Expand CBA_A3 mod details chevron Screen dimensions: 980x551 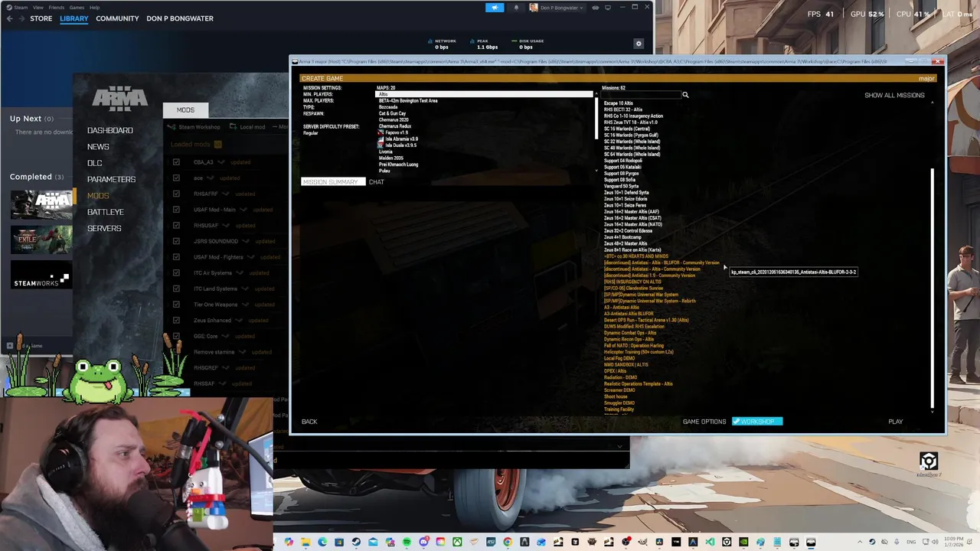[223, 162]
